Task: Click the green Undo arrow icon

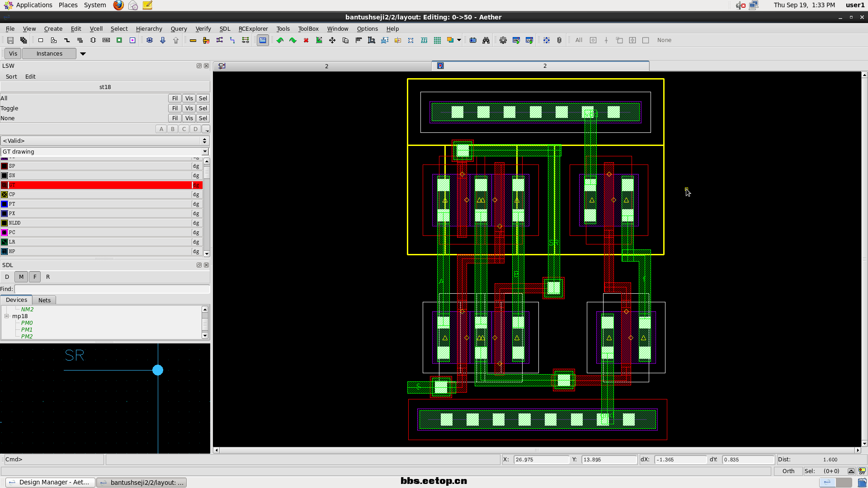Action: point(280,40)
